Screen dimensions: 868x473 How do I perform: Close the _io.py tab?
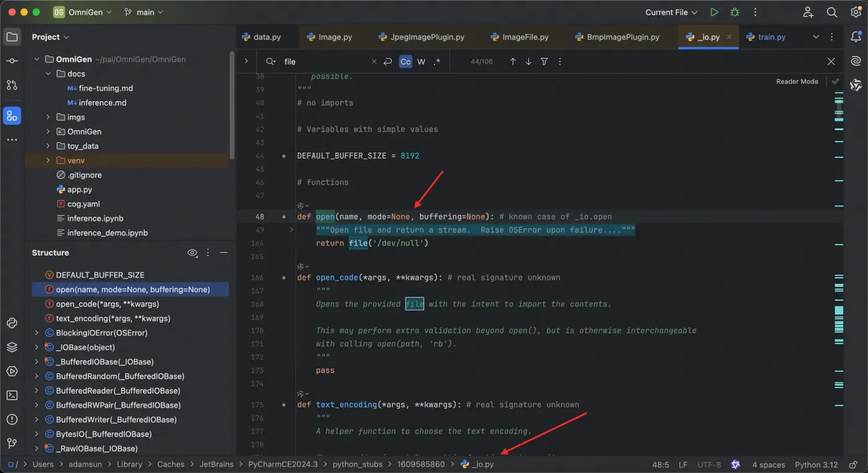tap(730, 37)
